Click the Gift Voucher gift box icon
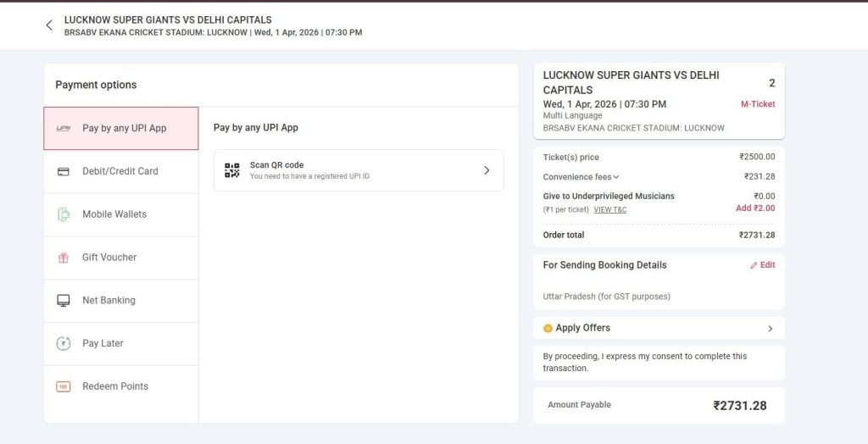868x444 pixels. pyautogui.click(x=63, y=258)
